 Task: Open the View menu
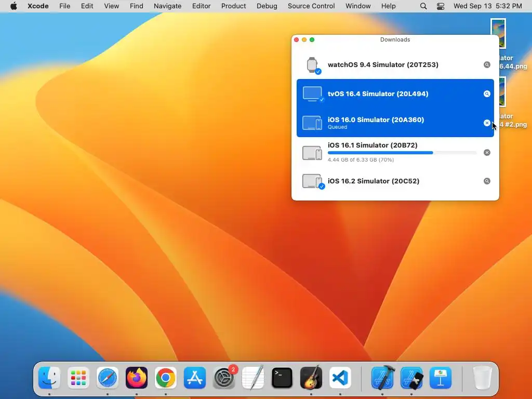click(111, 6)
